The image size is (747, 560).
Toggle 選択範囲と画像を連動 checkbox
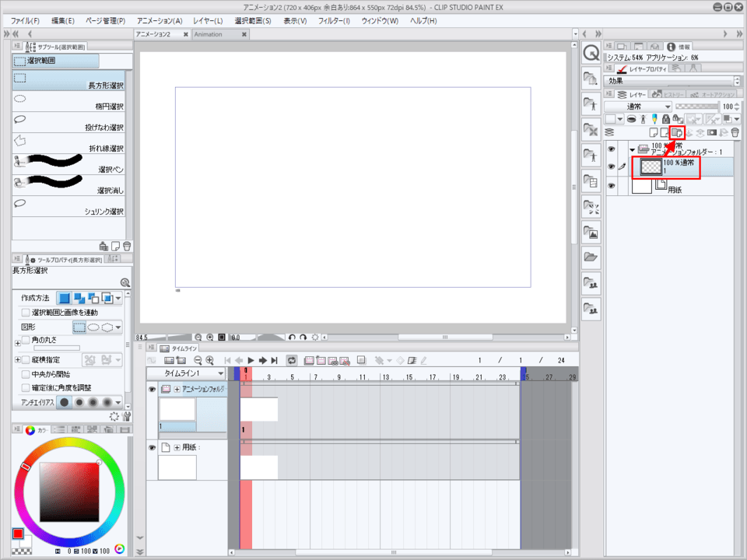click(x=26, y=313)
